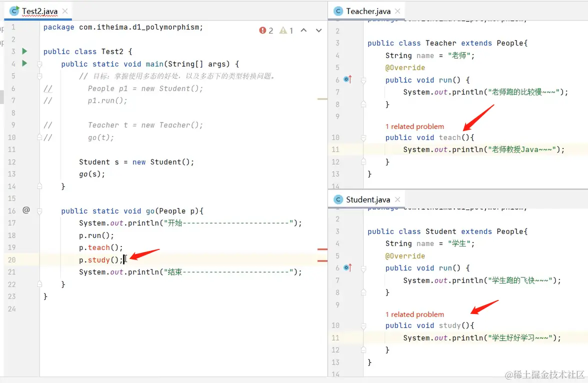Screen dimensions: 588x383
Task: Close the Teacher.java tab
Action: coord(398,11)
